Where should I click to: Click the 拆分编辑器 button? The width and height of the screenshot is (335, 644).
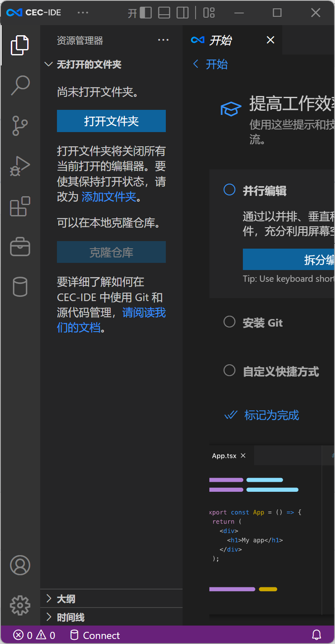(289, 260)
